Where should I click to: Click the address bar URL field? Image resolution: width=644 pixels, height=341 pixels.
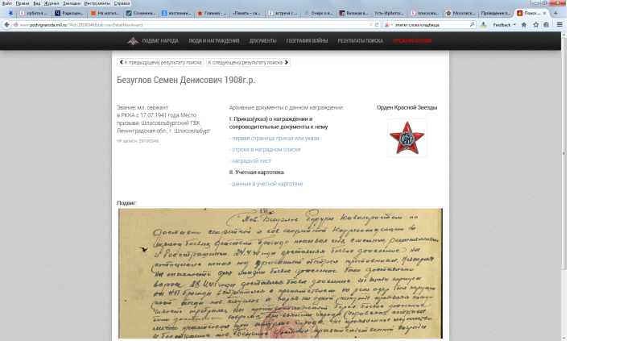193,25
